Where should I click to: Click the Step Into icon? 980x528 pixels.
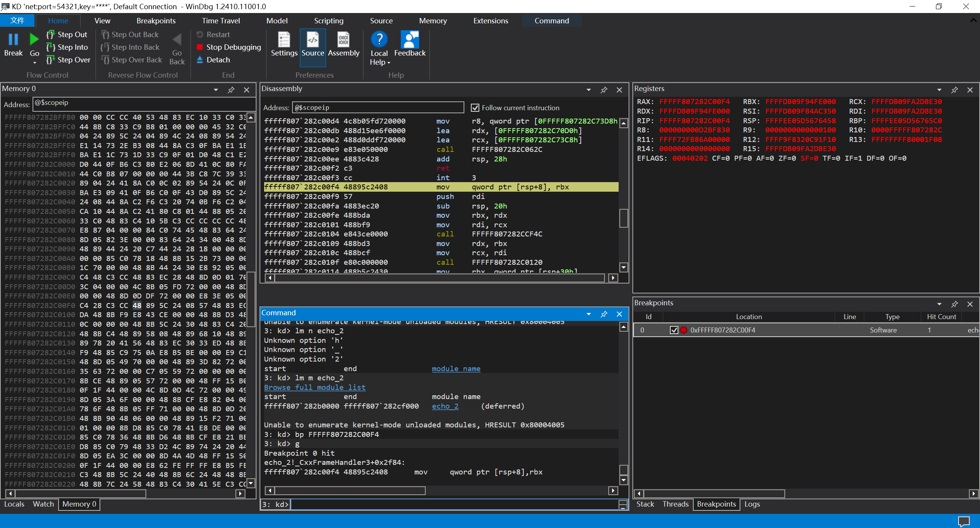[x=51, y=47]
